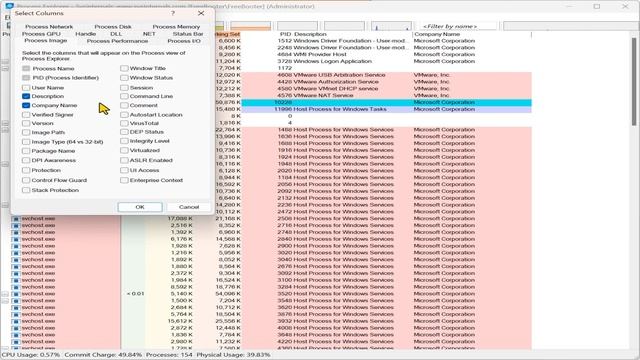Click the svchost.exe icon in PID 3020 row
Viewport: 640px width, 360px height.
(16, 253)
